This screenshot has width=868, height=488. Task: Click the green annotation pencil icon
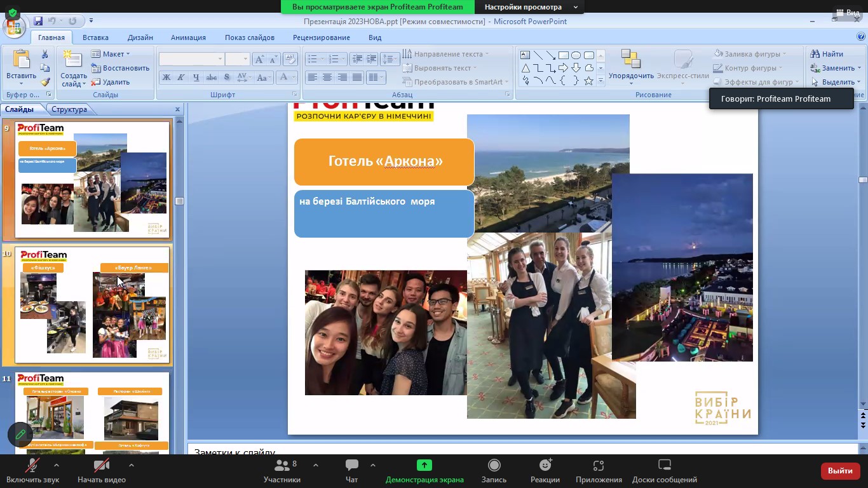click(x=20, y=435)
